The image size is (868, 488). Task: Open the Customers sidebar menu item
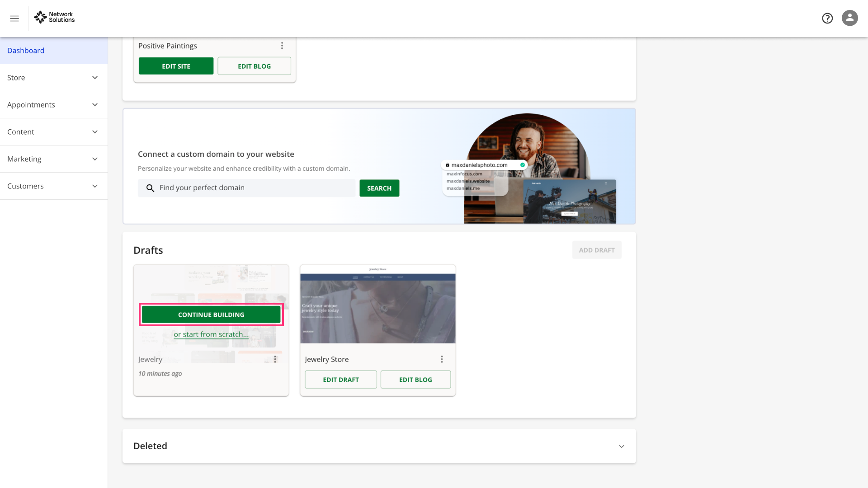[x=53, y=186]
